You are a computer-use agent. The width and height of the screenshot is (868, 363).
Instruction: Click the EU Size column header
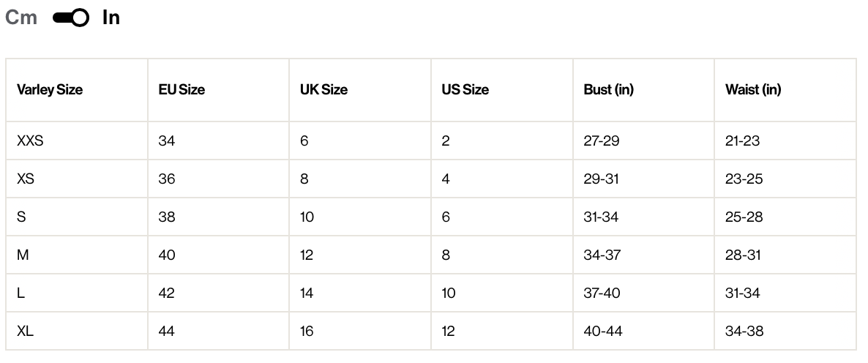(x=182, y=90)
